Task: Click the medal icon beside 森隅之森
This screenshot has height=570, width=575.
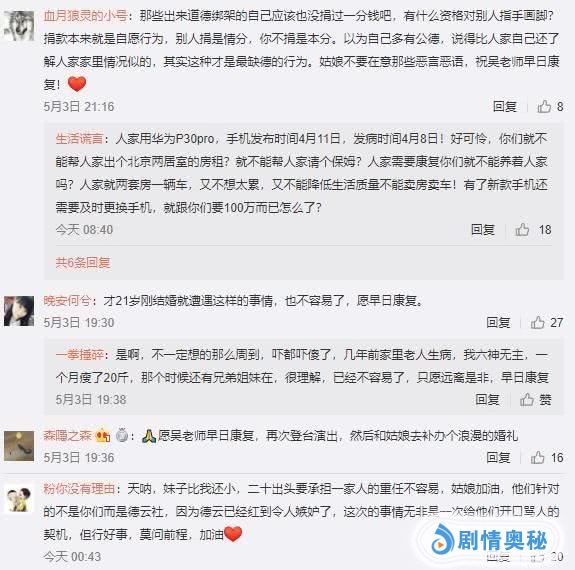Action: tap(121, 436)
